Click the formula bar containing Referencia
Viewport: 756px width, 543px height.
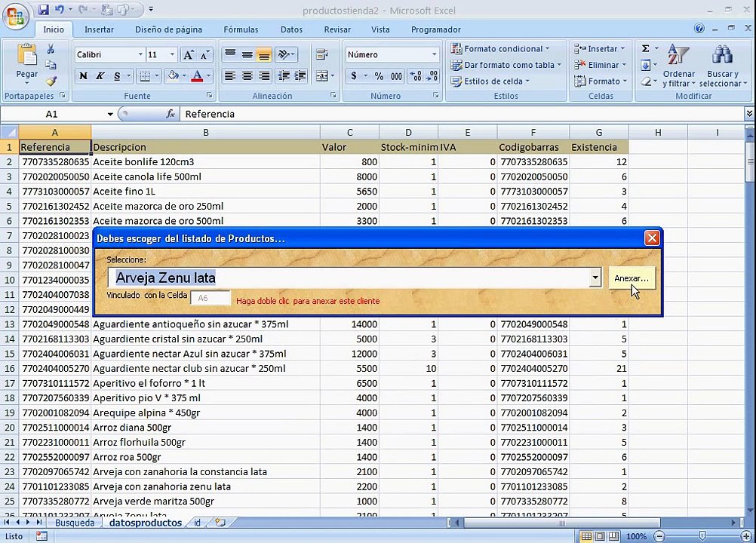click(462, 114)
